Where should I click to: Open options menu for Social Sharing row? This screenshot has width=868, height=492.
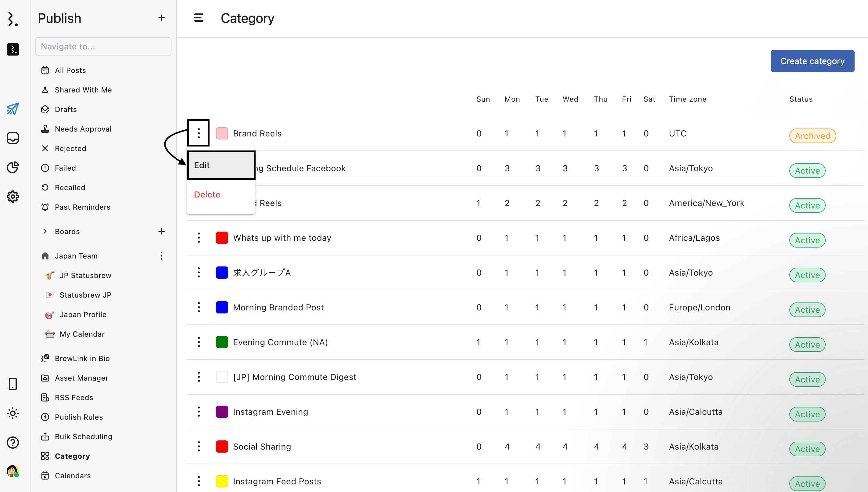pyautogui.click(x=199, y=447)
